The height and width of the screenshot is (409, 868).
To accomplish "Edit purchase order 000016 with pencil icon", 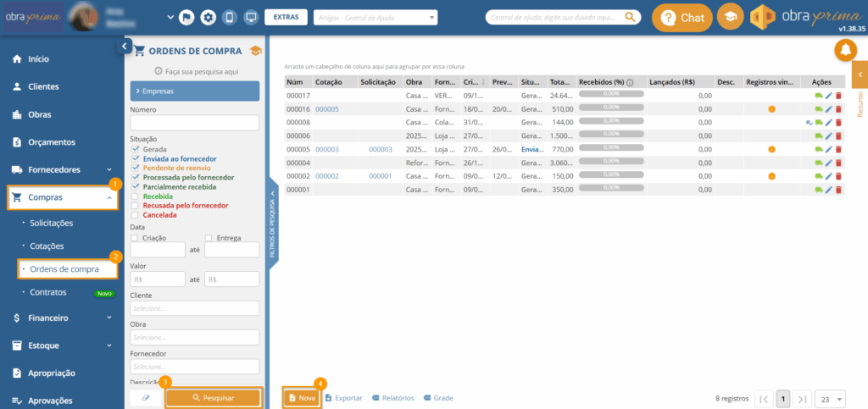I will point(829,109).
